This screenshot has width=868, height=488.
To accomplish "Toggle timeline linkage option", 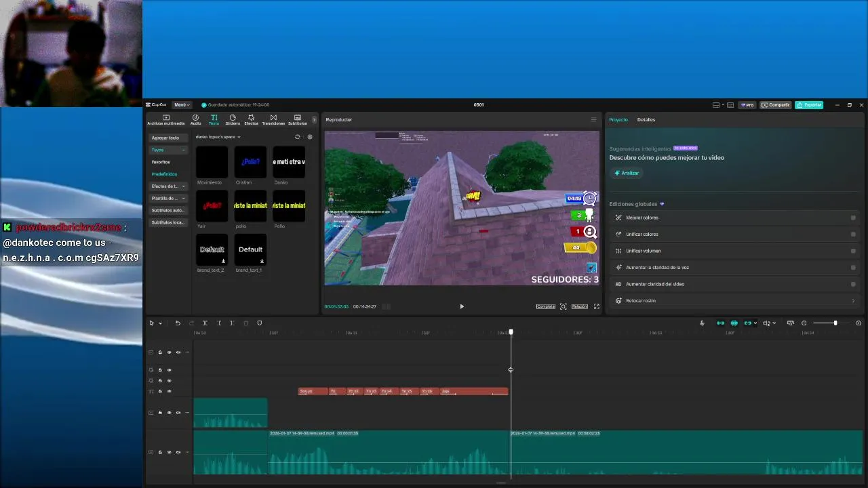I will [747, 323].
